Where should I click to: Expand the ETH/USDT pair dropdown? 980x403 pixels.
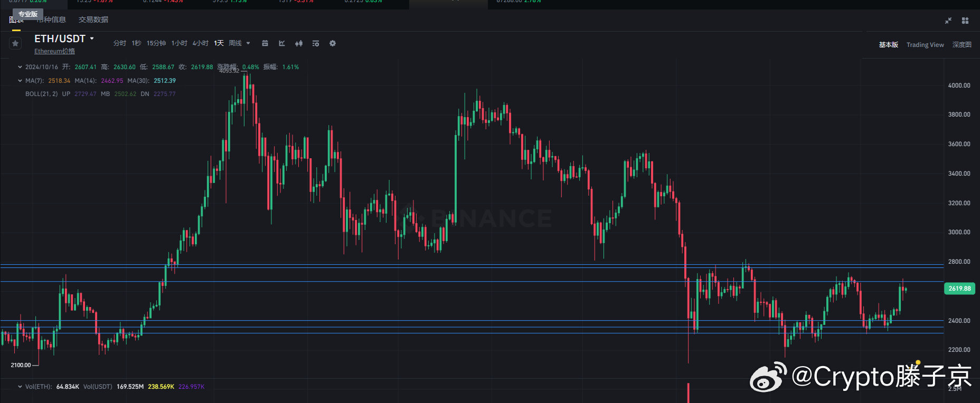coord(92,39)
